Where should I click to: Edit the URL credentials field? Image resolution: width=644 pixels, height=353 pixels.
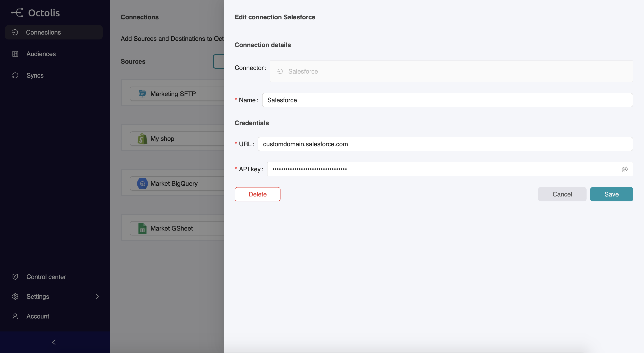point(445,144)
